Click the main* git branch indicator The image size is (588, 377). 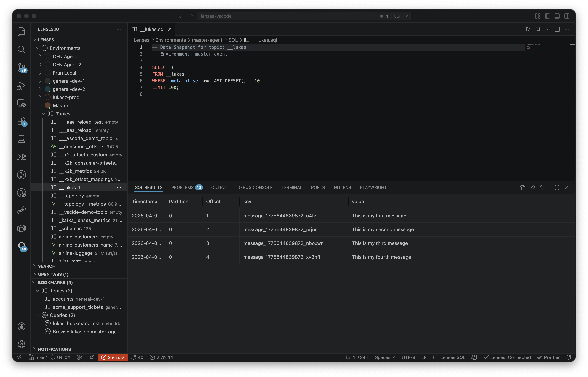click(38, 357)
